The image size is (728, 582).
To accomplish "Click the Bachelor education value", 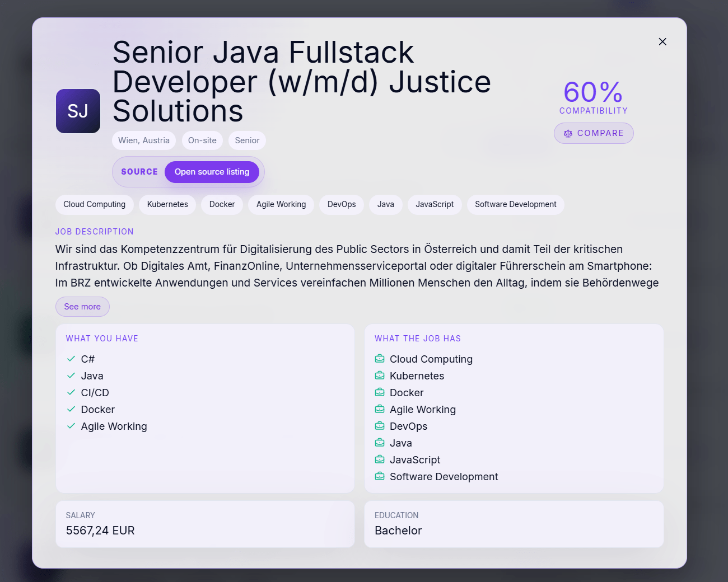I will point(398,531).
